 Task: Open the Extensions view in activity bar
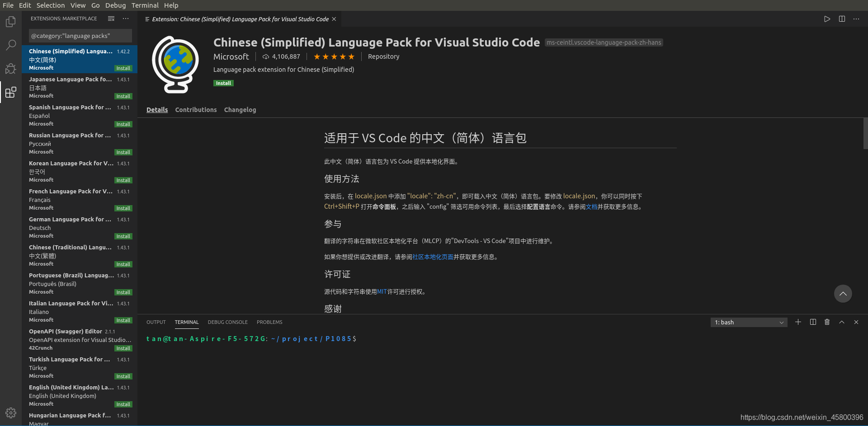(11, 92)
